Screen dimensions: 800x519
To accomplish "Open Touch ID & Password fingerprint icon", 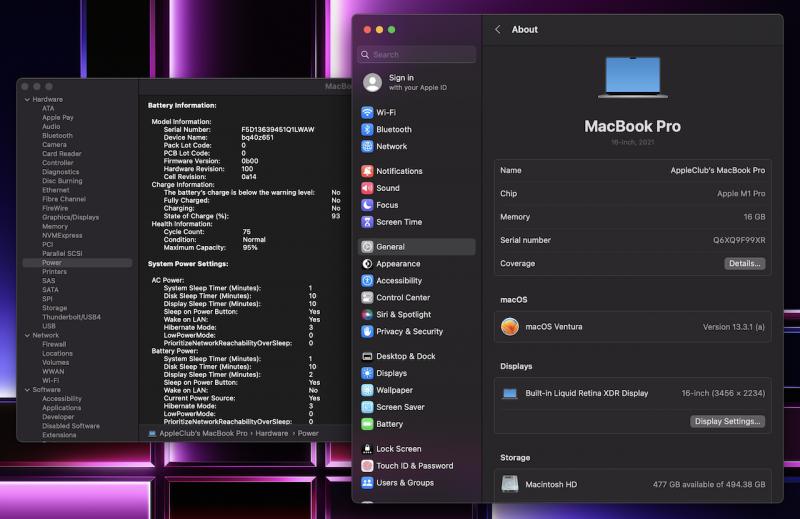I will (367, 465).
